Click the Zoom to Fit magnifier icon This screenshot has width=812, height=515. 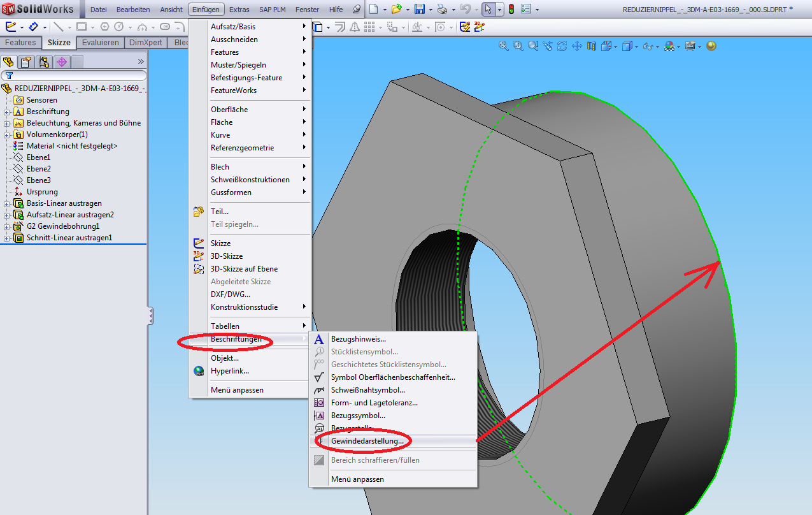[504, 46]
